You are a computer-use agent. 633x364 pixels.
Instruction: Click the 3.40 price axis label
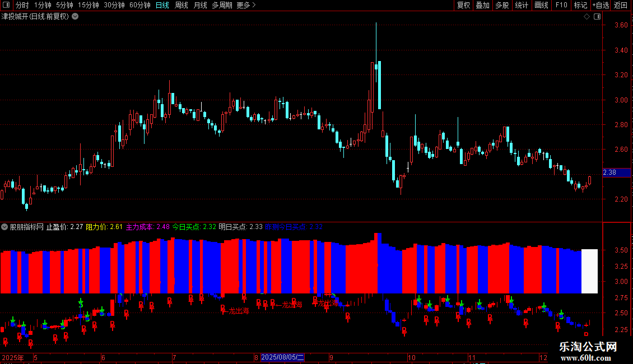(x=621, y=50)
